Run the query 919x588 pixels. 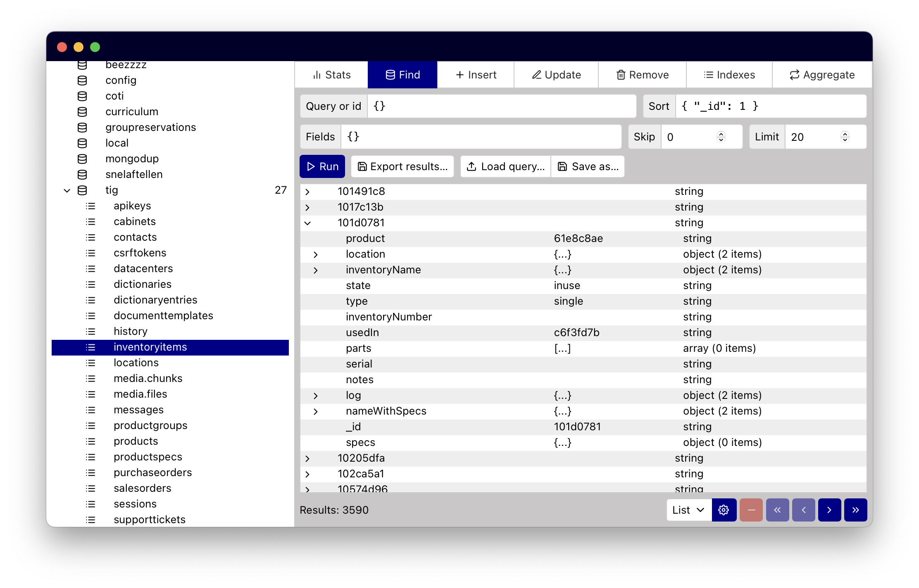click(x=322, y=166)
